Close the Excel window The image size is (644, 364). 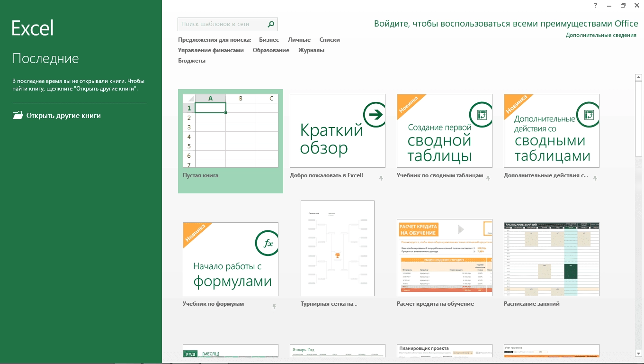637,5
